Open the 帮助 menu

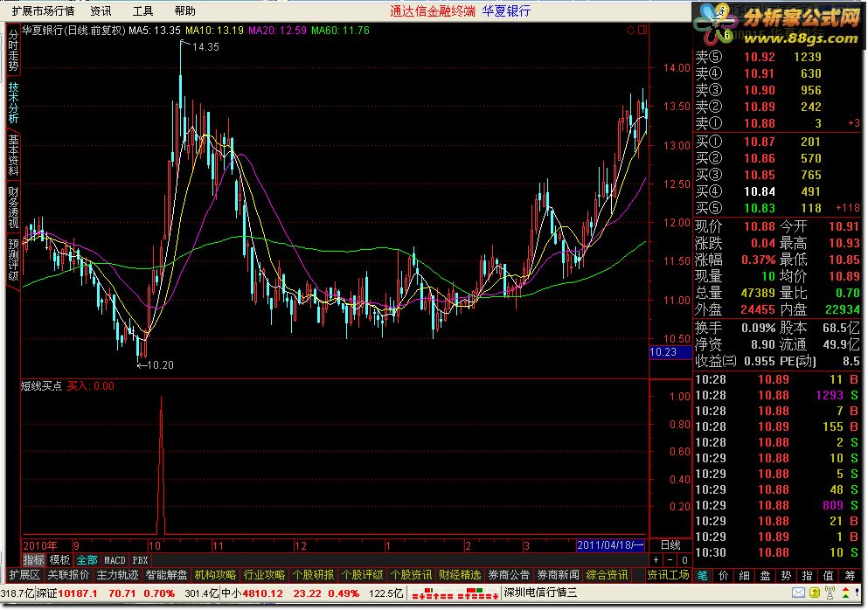point(185,11)
